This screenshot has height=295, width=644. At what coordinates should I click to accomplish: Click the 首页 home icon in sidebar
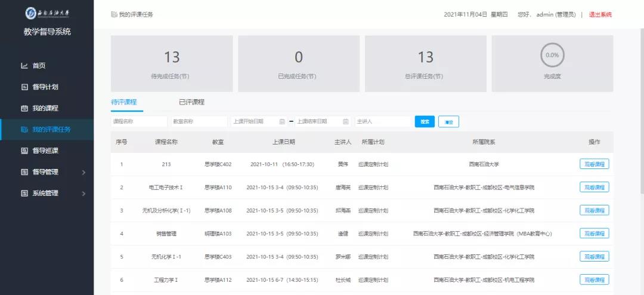(x=24, y=66)
